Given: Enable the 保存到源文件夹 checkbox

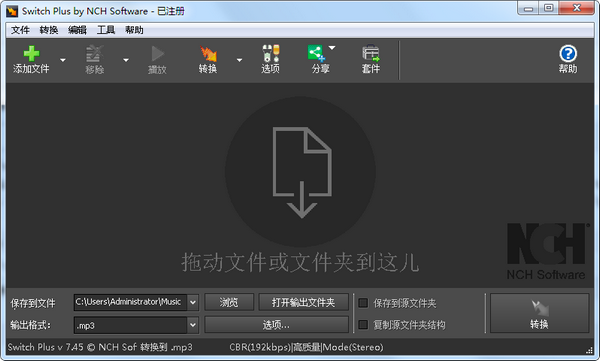Looking at the screenshot, I should tap(363, 303).
